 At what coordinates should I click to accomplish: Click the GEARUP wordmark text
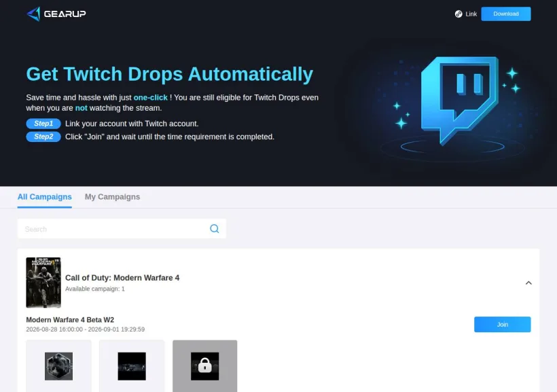tap(65, 14)
